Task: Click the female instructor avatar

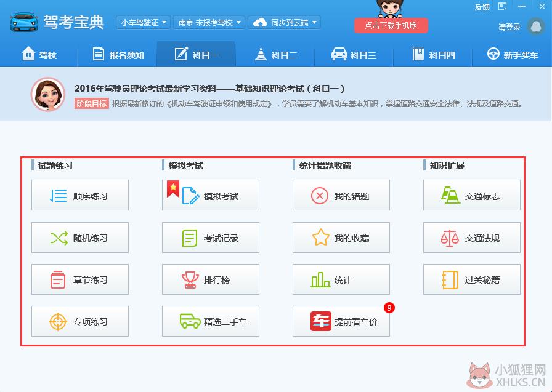Action: pyautogui.click(x=48, y=94)
